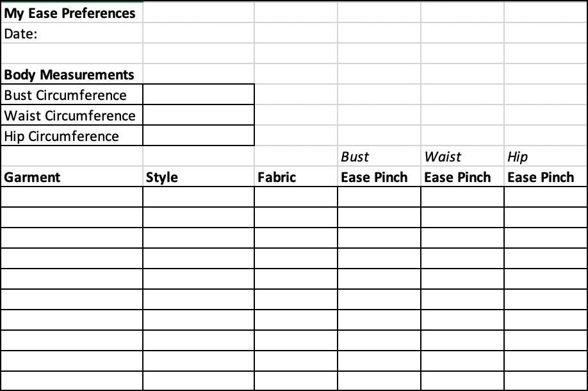Click the "Hip Circumference" label cell
Viewport: 588px width, 391px height.
pyautogui.click(x=70, y=136)
